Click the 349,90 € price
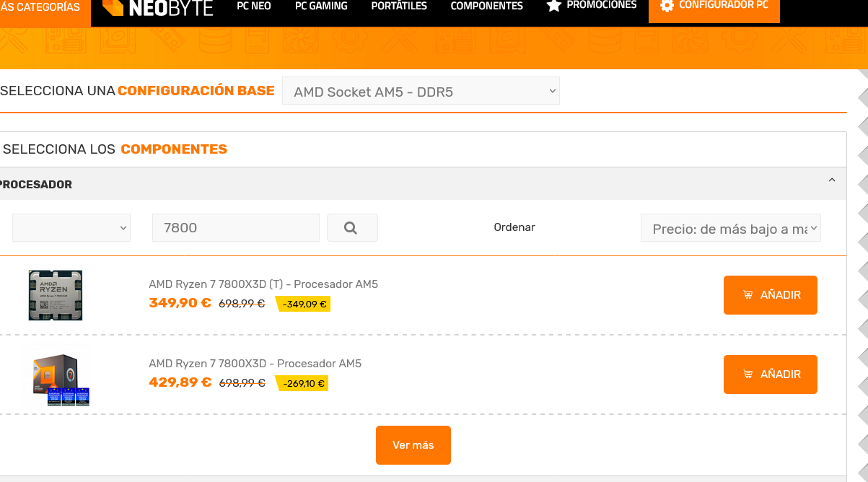This screenshot has width=868, height=482. 180,303
